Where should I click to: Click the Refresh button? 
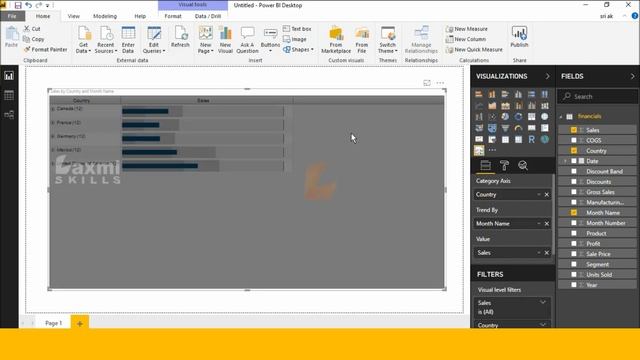pos(180,38)
